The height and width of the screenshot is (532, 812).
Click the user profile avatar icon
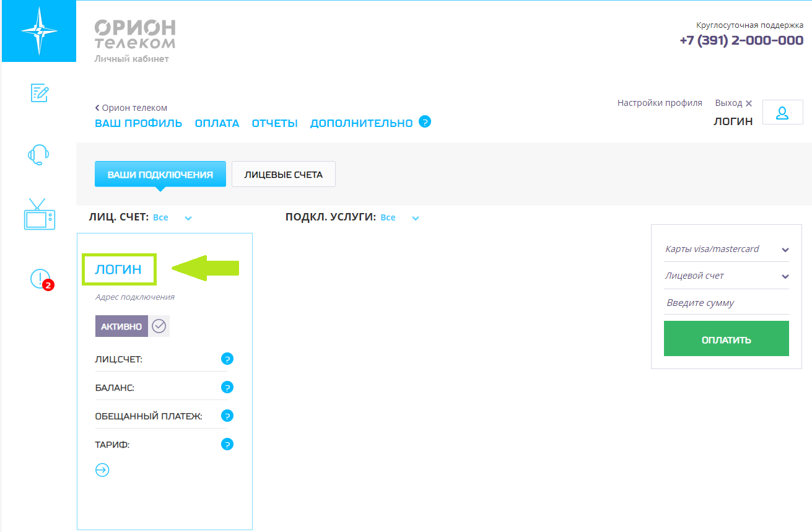click(x=782, y=112)
